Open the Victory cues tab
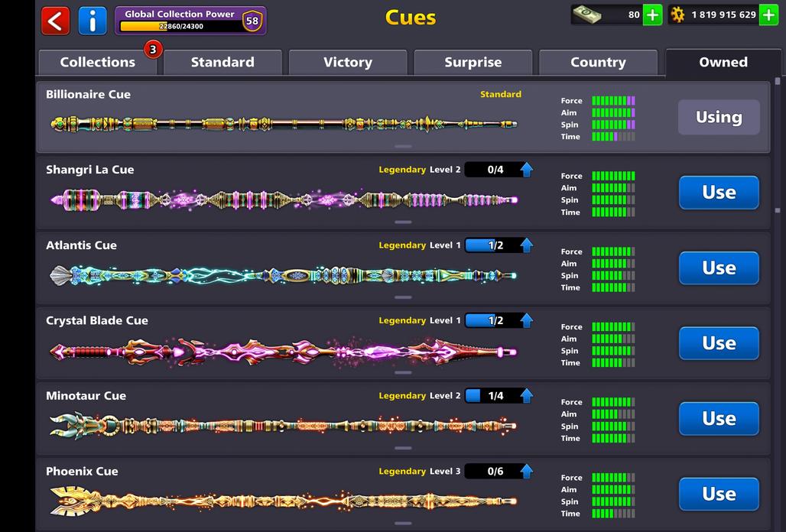This screenshot has width=786, height=532. pyautogui.click(x=347, y=63)
